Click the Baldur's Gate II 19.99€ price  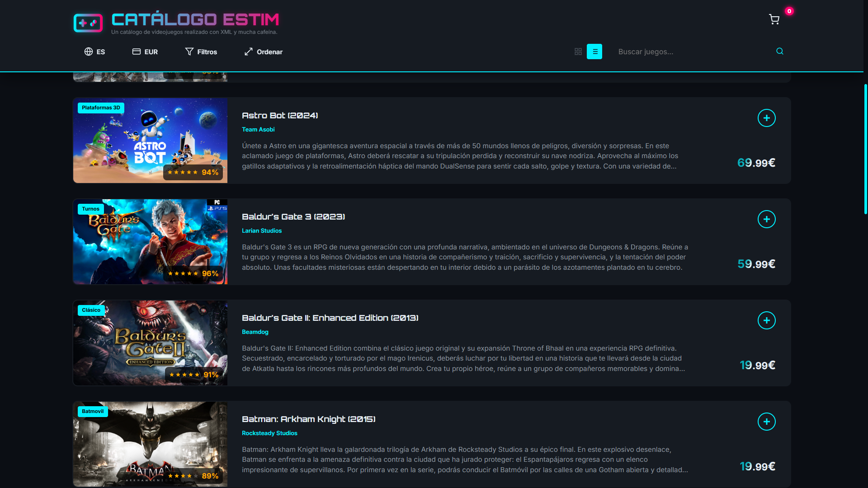pos(757,365)
